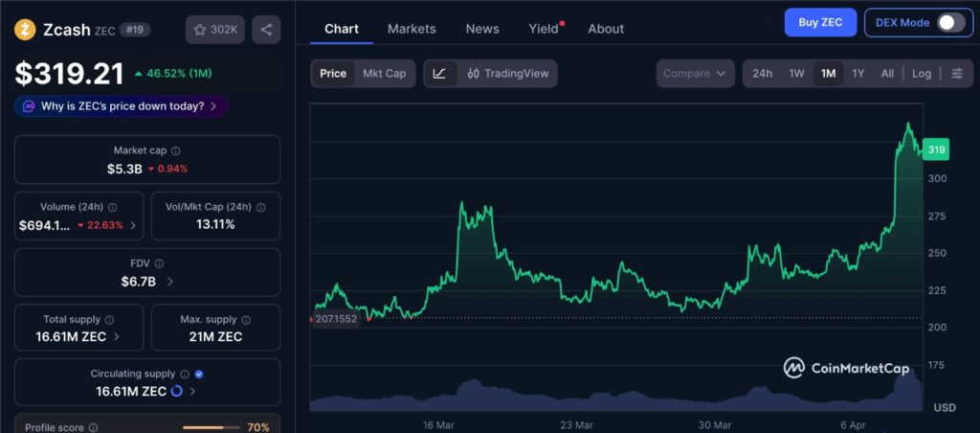Expand the Total supply details chevron
Image resolution: width=980 pixels, height=433 pixels.
coord(118,336)
